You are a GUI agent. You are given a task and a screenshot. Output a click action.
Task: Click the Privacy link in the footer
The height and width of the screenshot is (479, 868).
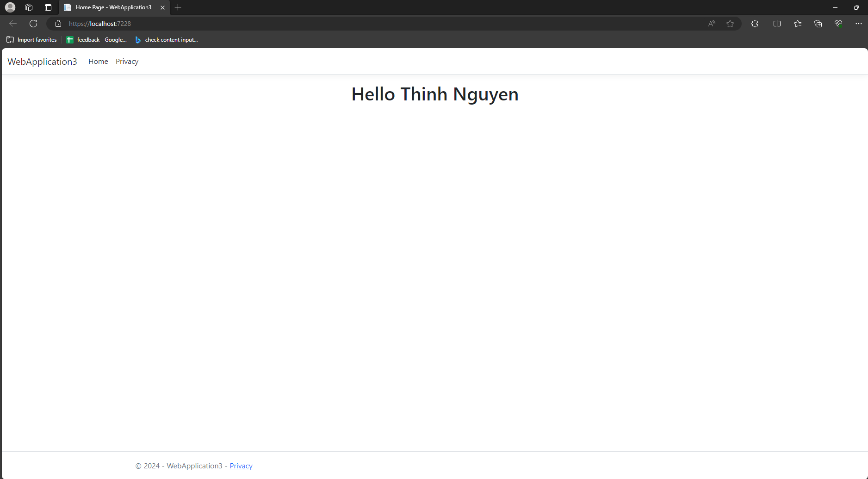[x=241, y=466]
